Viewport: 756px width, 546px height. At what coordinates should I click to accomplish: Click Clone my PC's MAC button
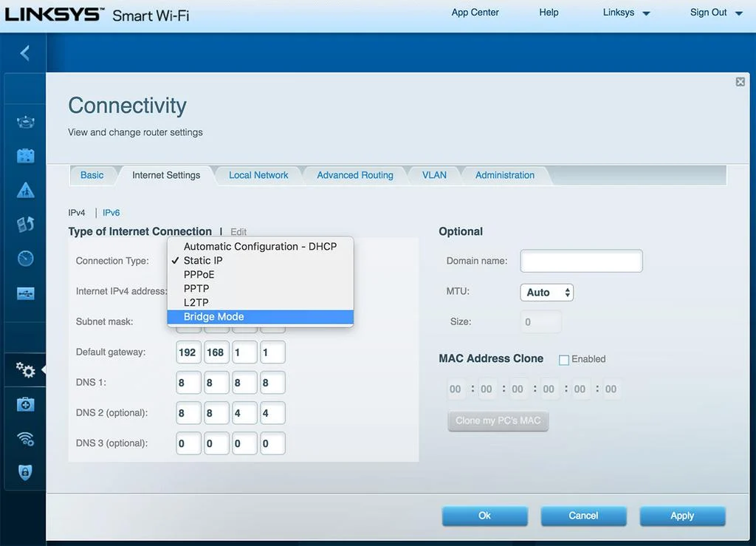(x=498, y=420)
